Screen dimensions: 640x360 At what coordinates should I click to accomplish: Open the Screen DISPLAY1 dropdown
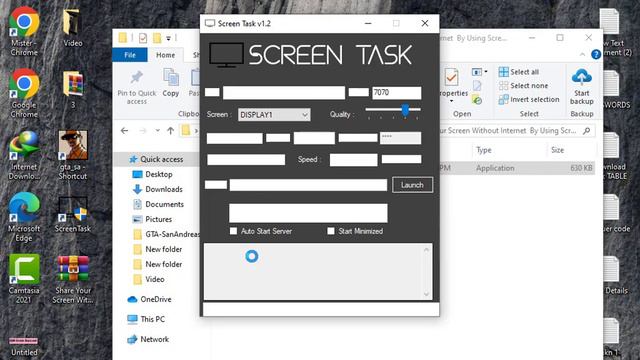point(274,115)
